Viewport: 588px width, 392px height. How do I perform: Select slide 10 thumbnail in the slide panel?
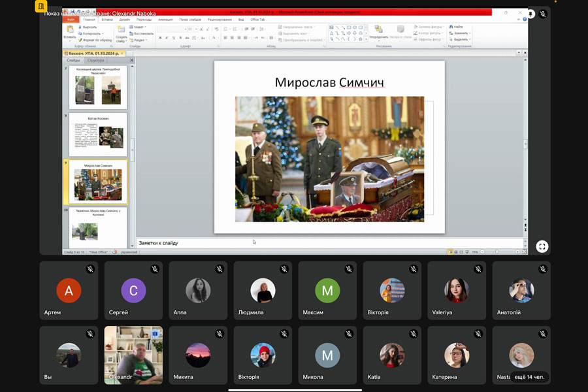pyautogui.click(x=98, y=229)
